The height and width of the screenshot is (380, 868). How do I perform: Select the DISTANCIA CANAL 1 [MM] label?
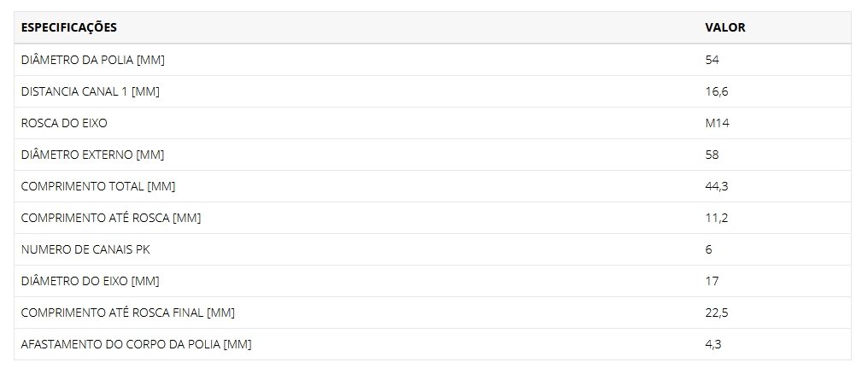[x=91, y=91]
